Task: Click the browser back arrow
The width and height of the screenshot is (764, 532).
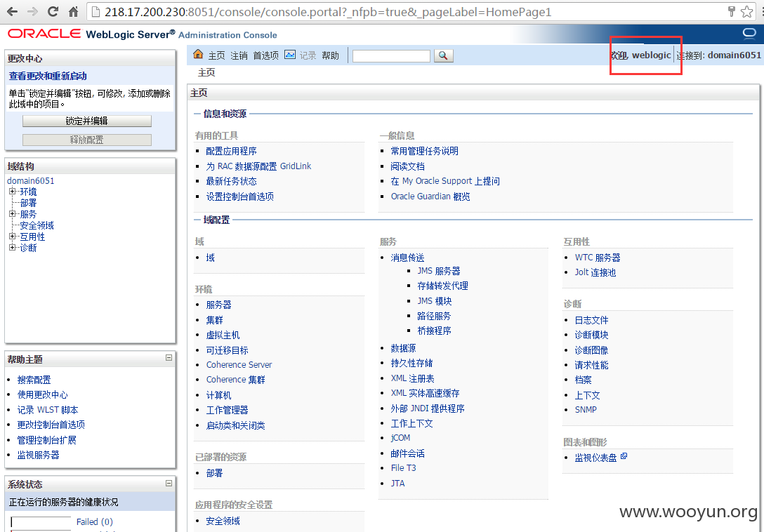Action: [x=12, y=12]
